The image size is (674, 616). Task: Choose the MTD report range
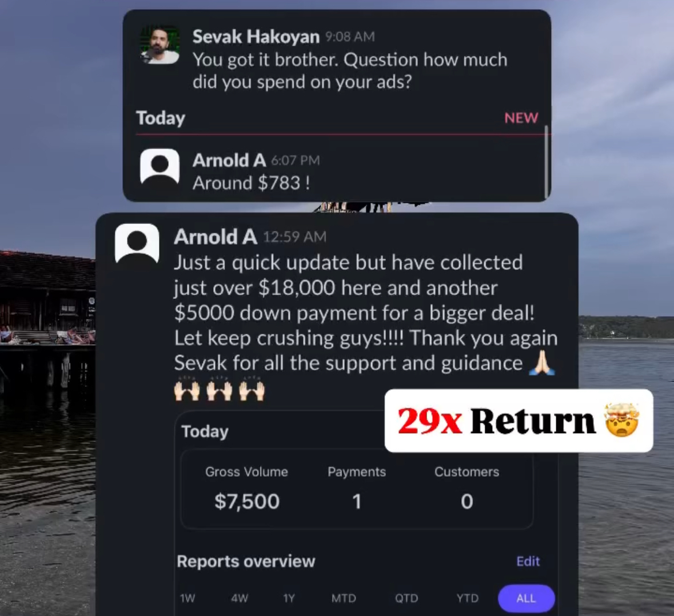point(344,598)
